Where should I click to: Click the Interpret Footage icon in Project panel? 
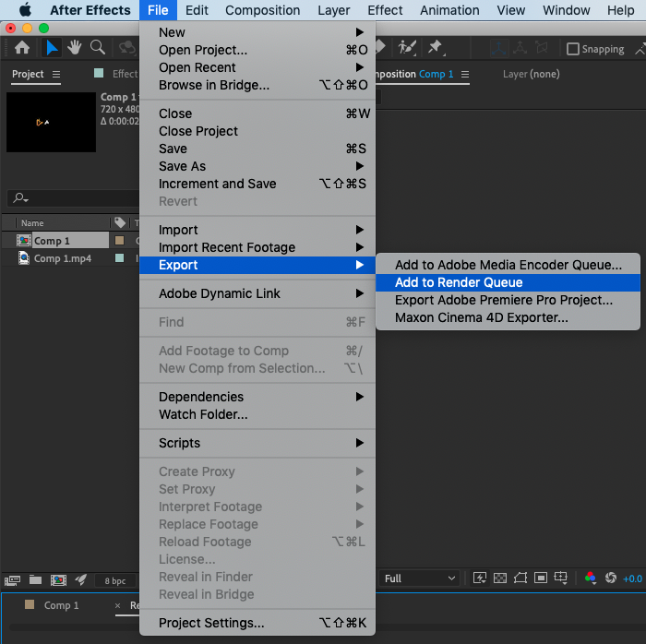click(x=12, y=579)
